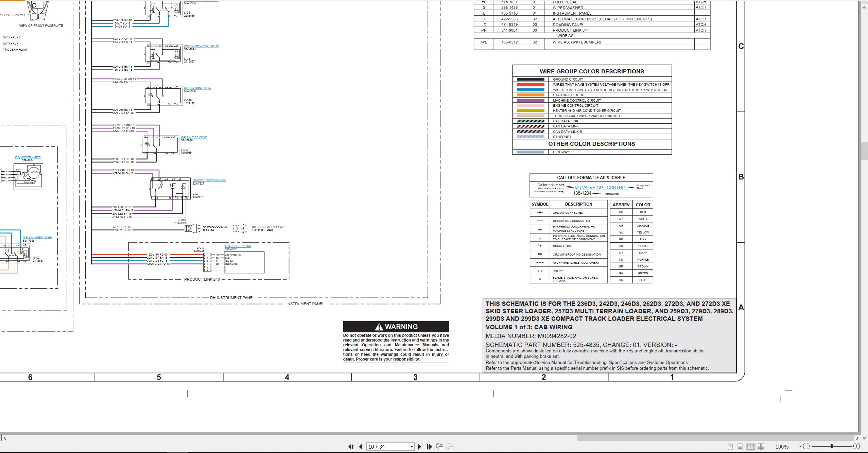The image size is (868, 453).
Task: Click the RH INSTRUMENT PANEL label
Action: (232, 298)
